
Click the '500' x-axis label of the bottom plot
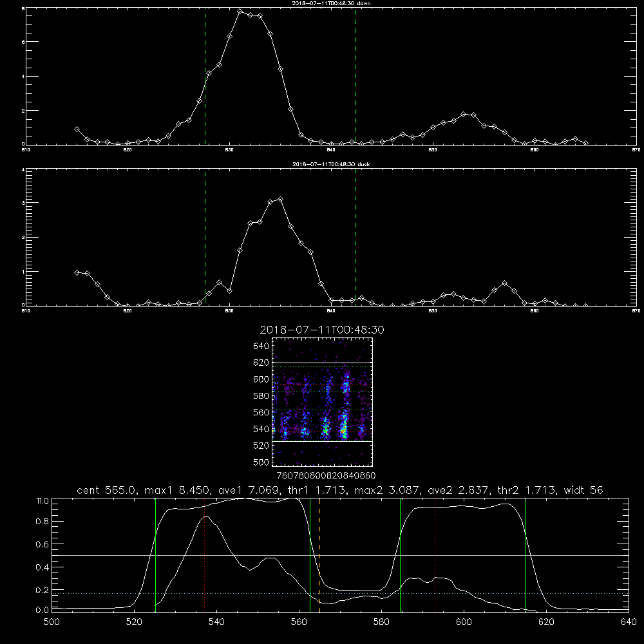52,622
